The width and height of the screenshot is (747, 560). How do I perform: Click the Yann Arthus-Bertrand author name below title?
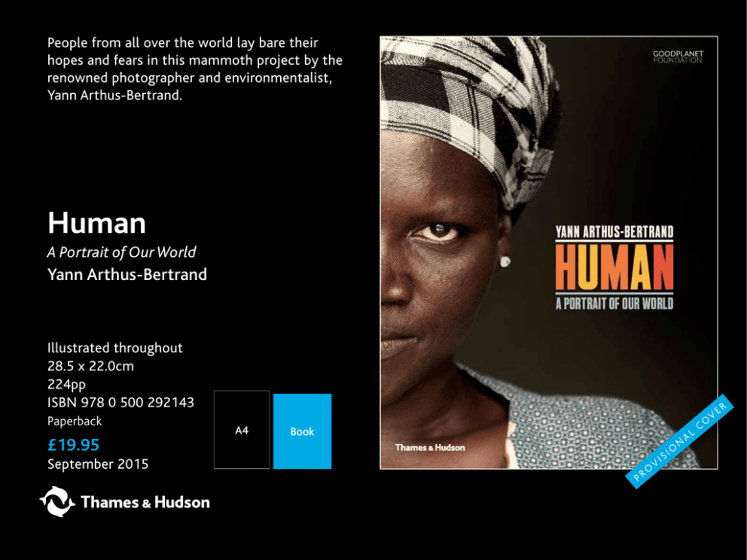coord(127,274)
